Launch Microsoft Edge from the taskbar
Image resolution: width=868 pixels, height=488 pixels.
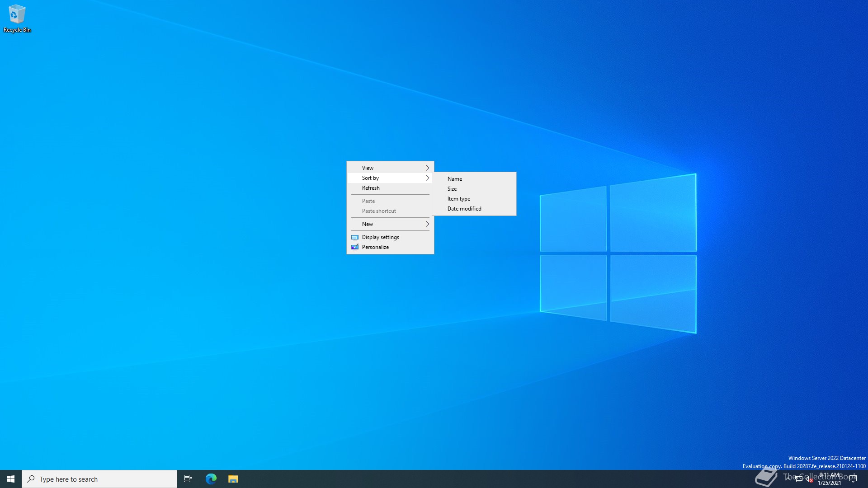pyautogui.click(x=211, y=479)
